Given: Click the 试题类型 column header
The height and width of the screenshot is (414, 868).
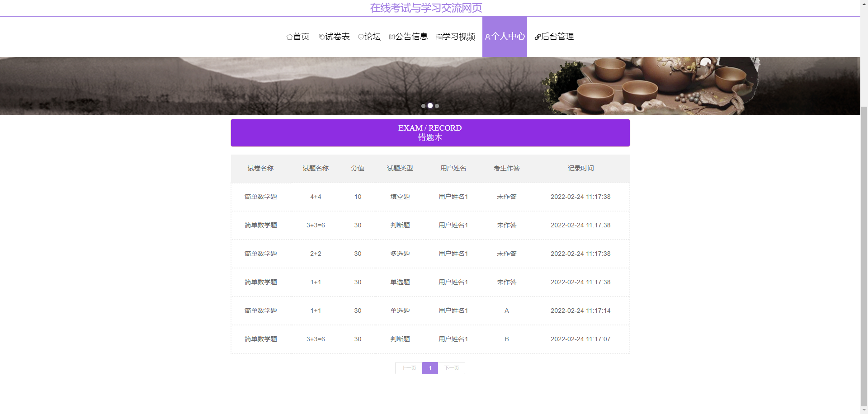Looking at the screenshot, I should [400, 168].
